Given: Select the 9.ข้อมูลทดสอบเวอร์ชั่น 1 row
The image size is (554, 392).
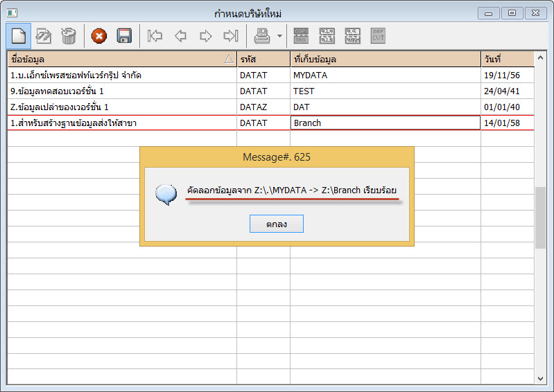Looking at the screenshot, I should click(121, 91).
